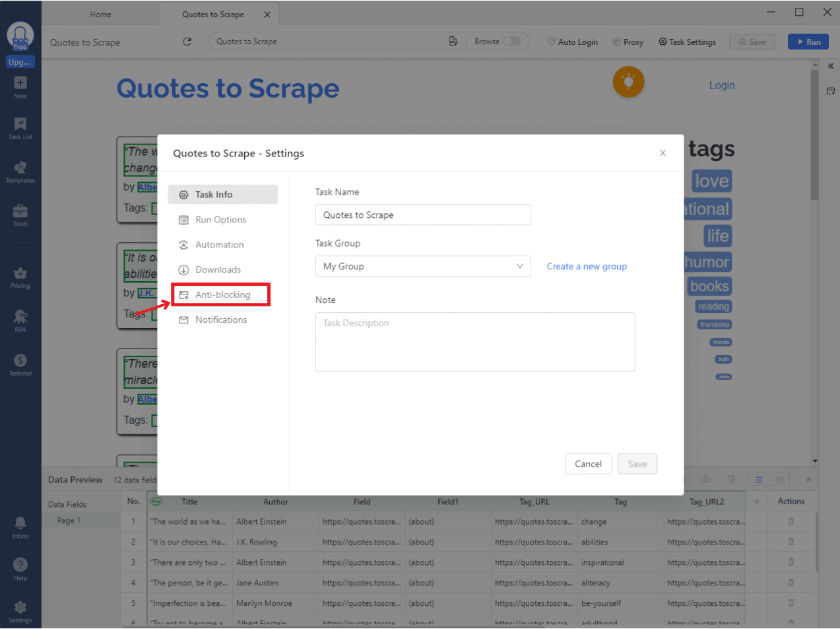Click the blue Run button

(x=808, y=42)
